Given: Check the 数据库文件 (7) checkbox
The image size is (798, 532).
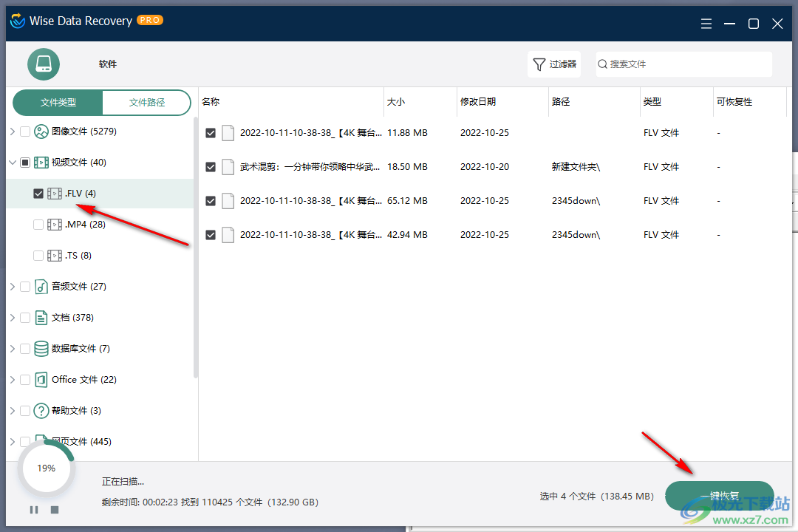Looking at the screenshot, I should coord(25,349).
